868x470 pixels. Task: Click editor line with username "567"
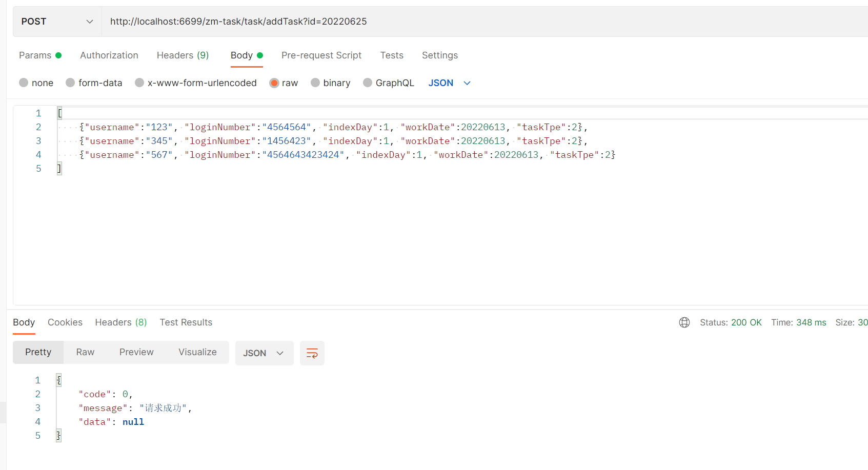[347, 155]
